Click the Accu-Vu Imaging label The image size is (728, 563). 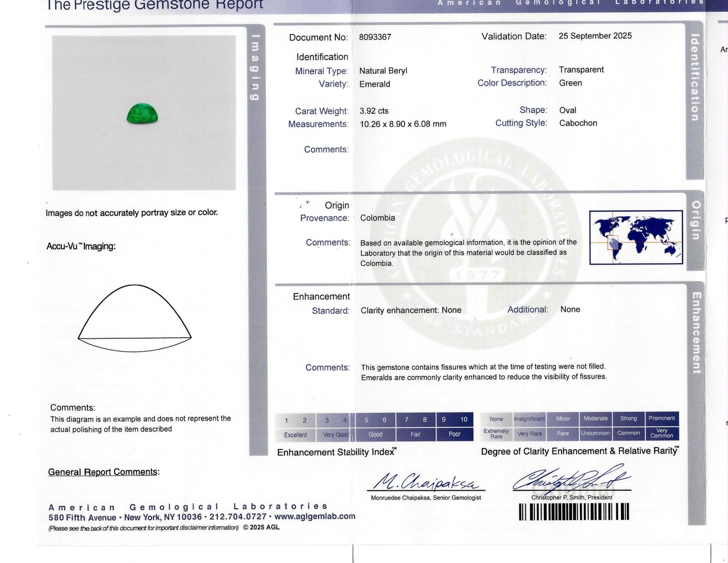[81, 246]
